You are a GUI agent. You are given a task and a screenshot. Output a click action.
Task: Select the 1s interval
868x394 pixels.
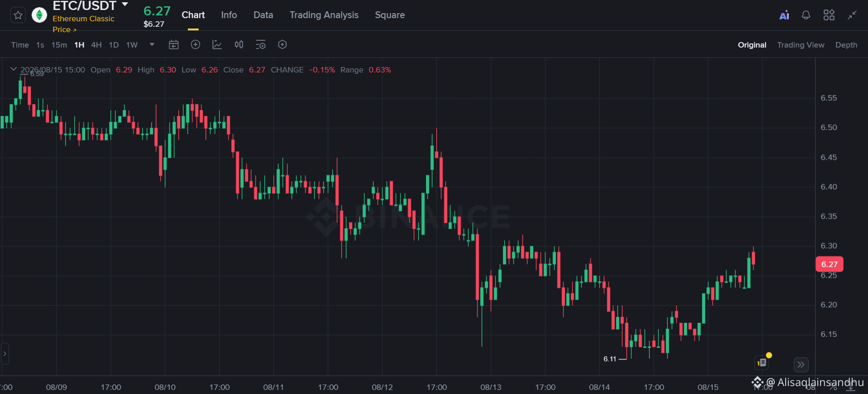(x=40, y=45)
